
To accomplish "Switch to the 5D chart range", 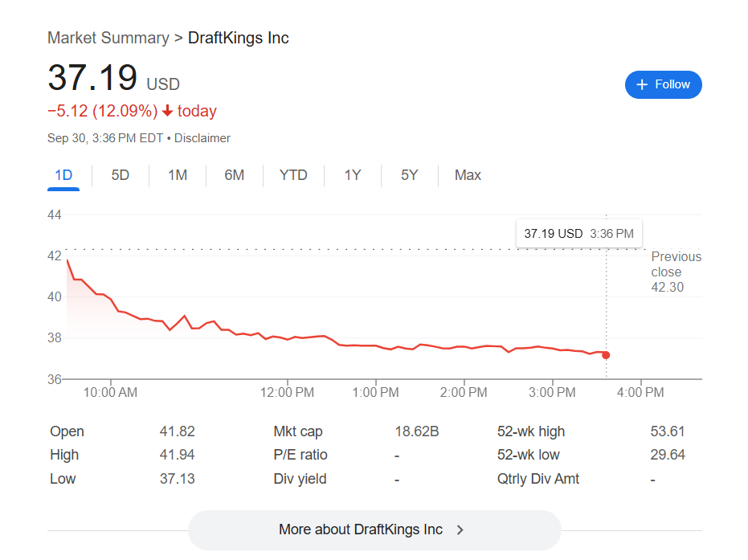I will [x=120, y=175].
